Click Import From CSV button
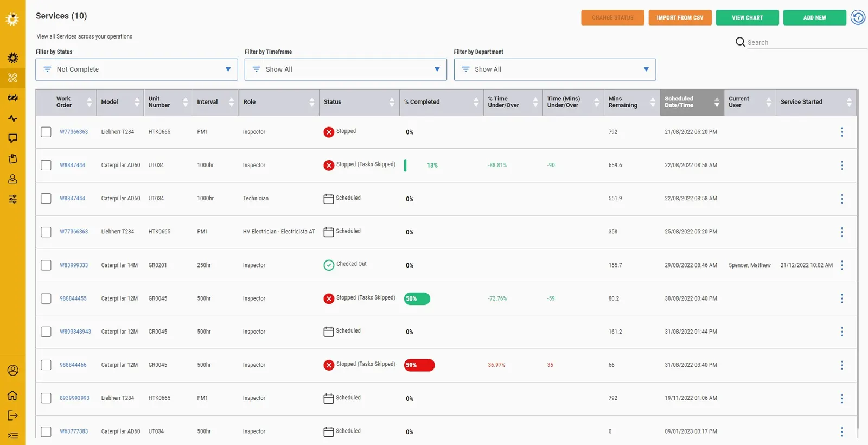Image resolution: width=868 pixels, height=445 pixels. (x=680, y=17)
